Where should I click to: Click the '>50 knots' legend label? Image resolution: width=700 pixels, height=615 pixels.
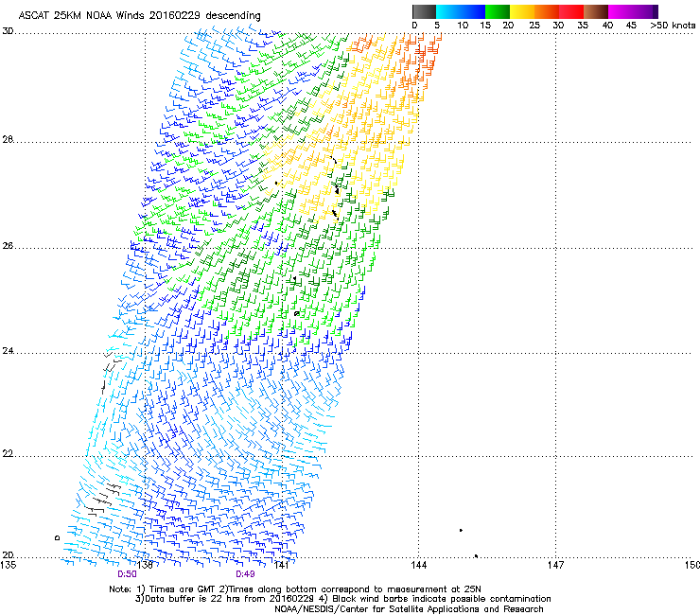click(673, 25)
